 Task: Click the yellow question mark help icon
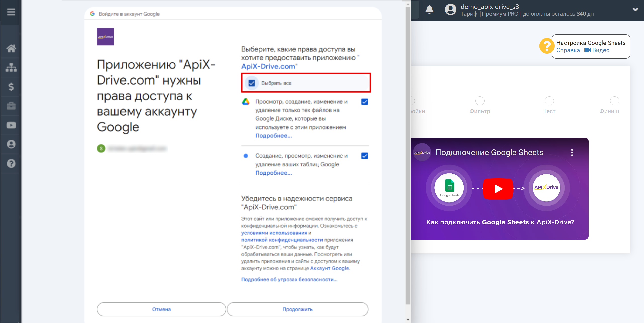[x=546, y=46]
